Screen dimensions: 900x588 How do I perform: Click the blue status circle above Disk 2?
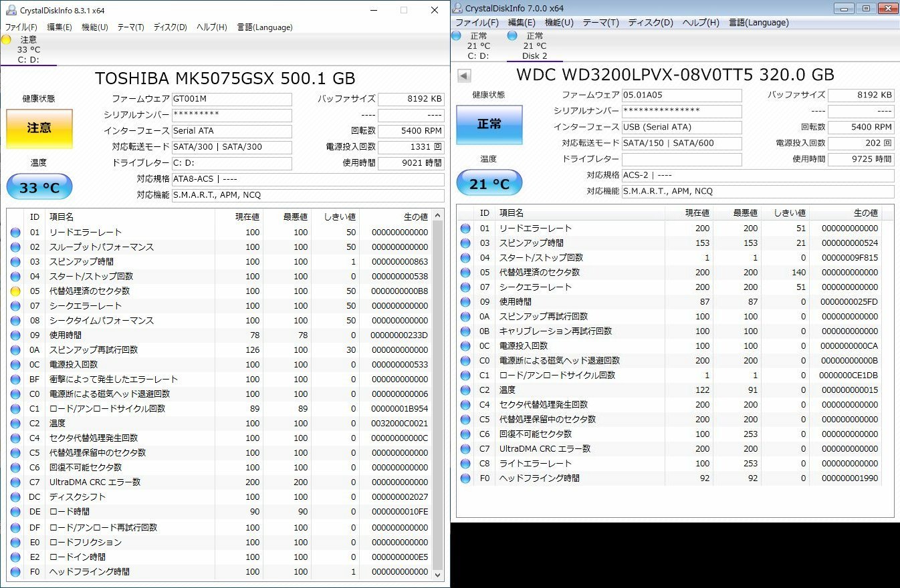512,35
